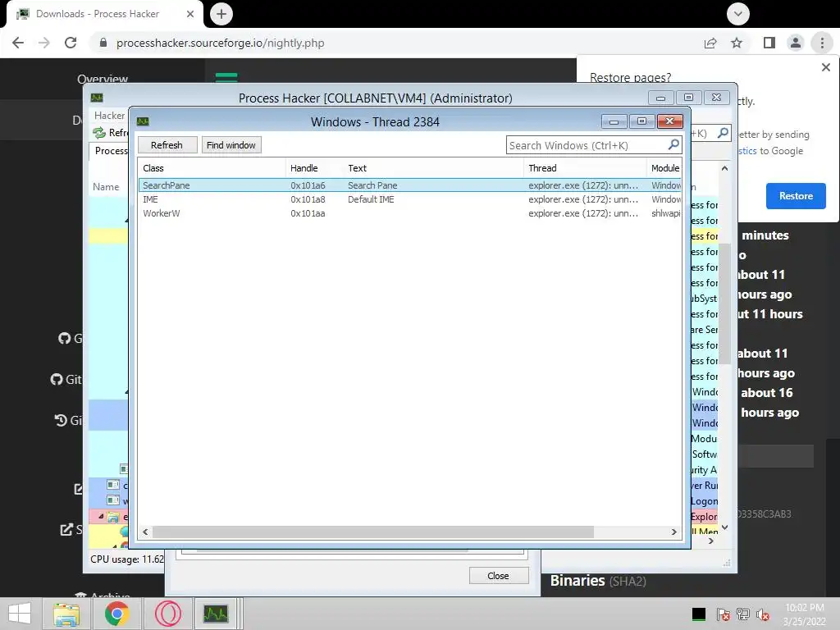Click the Opera taskbar icon
840x630 pixels.
tap(167, 614)
